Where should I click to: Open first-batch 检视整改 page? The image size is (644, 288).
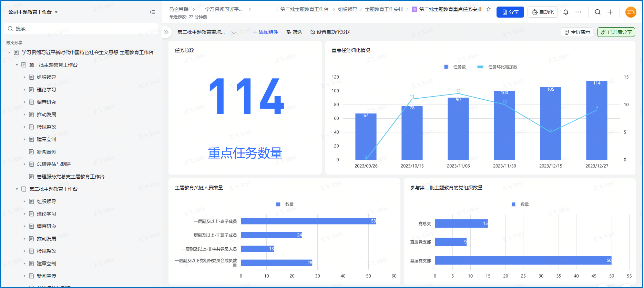[47, 127]
